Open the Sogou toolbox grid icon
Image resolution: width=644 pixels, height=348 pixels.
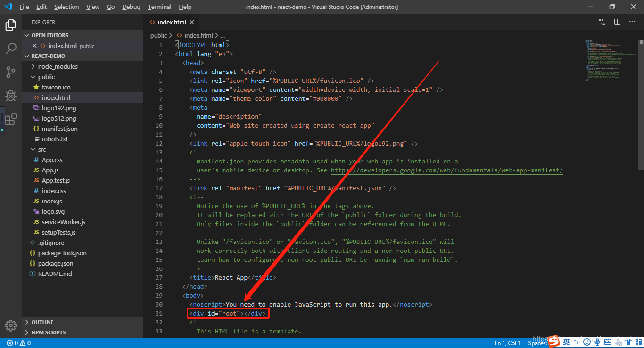point(639,342)
